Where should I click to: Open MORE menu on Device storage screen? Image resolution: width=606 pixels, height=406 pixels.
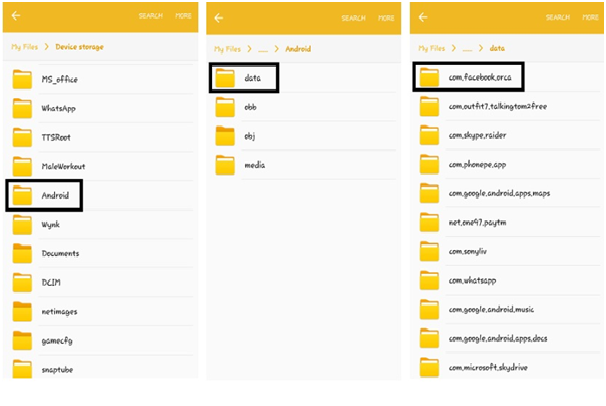click(x=182, y=17)
